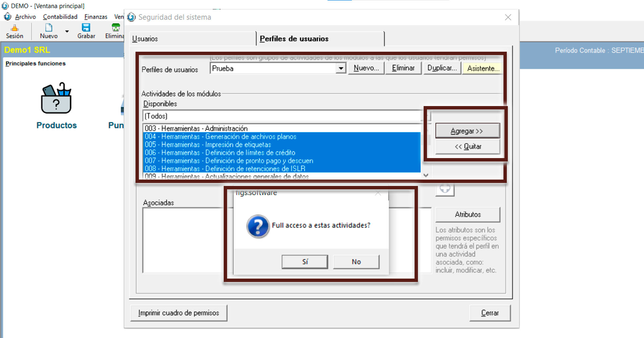Open the Productos basket icon

click(x=56, y=99)
